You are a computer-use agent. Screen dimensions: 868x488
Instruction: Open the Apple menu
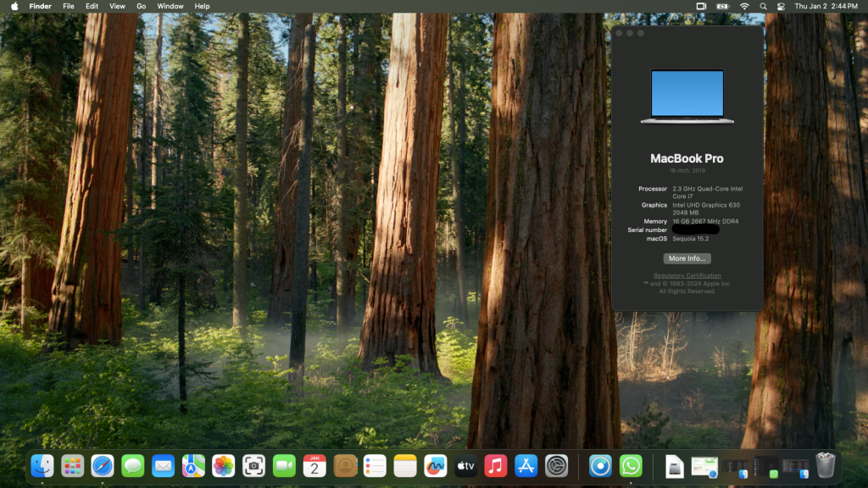point(14,6)
